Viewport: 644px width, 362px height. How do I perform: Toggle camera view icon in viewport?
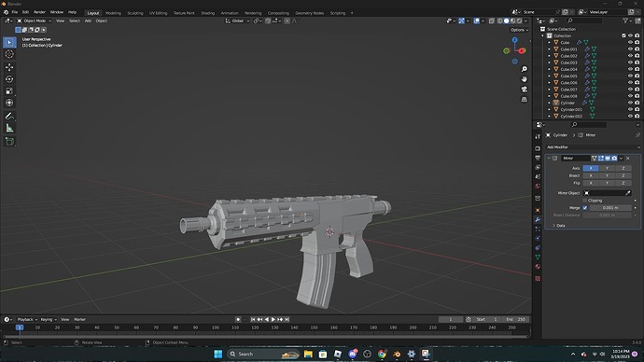tap(525, 89)
